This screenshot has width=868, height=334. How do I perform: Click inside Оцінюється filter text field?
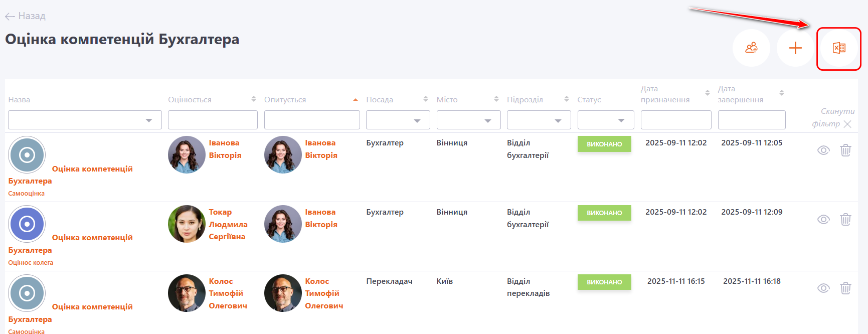point(213,120)
